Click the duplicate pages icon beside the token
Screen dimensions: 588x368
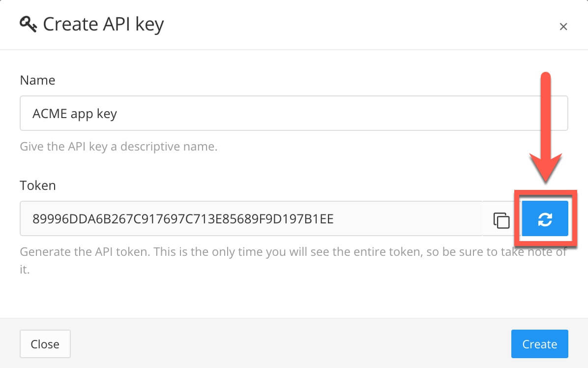[501, 220]
